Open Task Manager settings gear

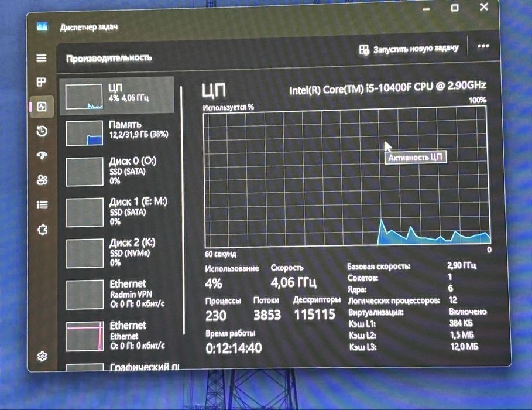tap(42, 356)
